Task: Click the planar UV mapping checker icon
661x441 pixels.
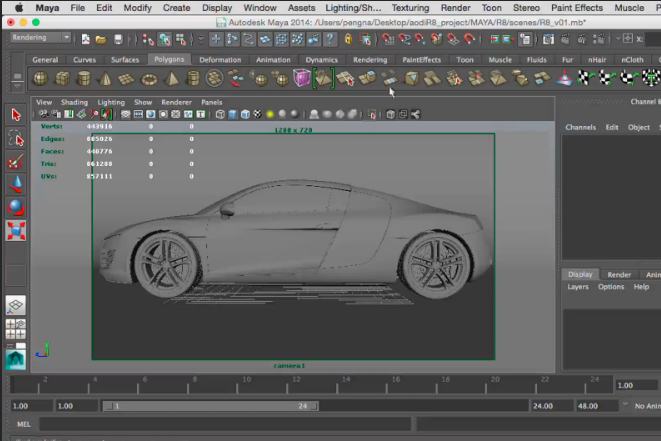Action: 586,78
